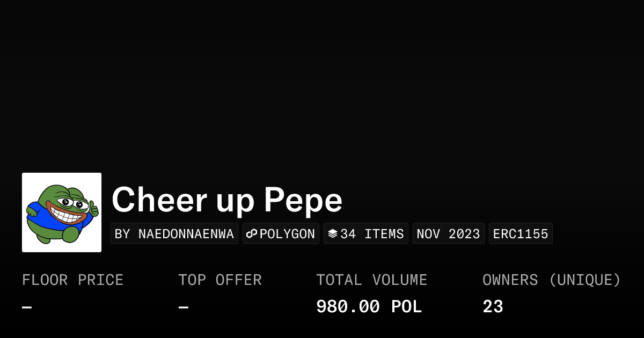Click the FLOOR PRICE label
This screenshot has height=338, width=644.
(x=72, y=280)
